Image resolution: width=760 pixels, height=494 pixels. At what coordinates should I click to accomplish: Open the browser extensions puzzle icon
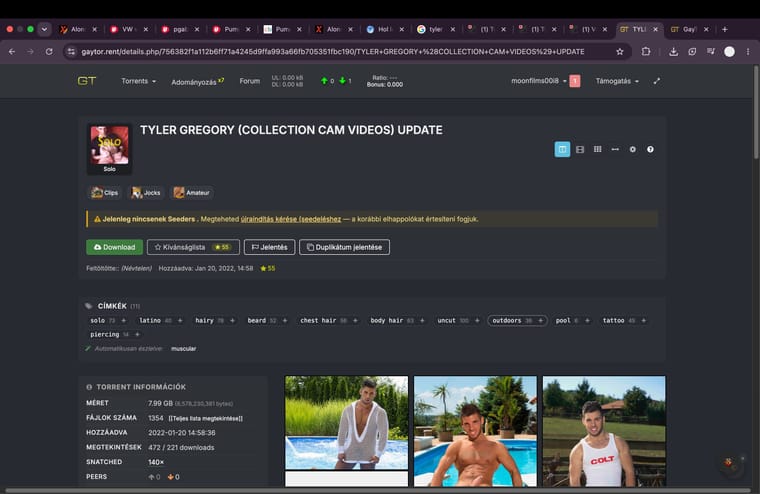click(x=646, y=51)
